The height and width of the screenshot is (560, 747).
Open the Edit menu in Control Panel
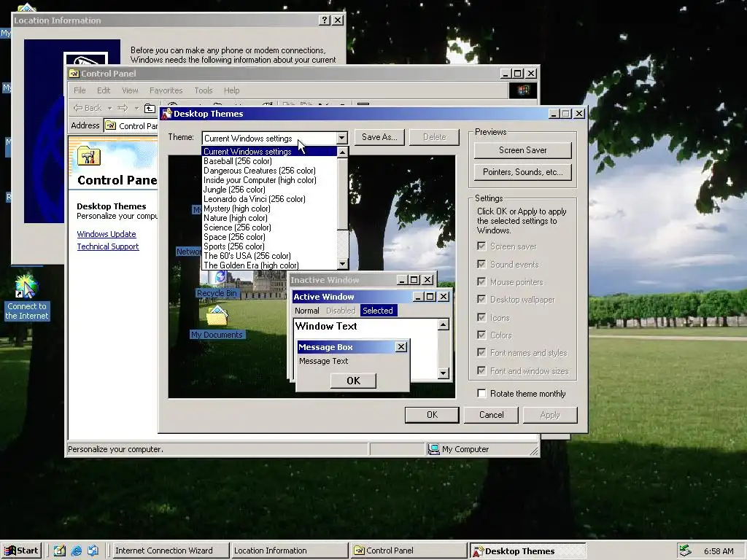pos(104,90)
